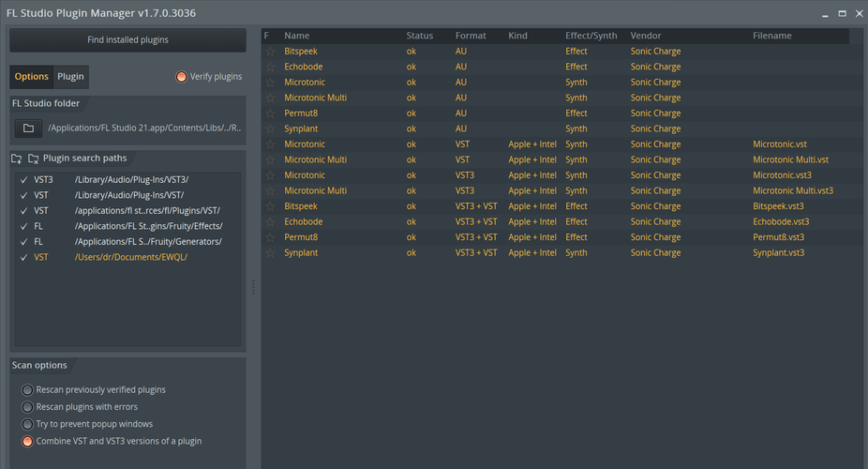Image resolution: width=868 pixels, height=469 pixels.
Task: Switch to the Plugin tab
Action: pos(71,76)
